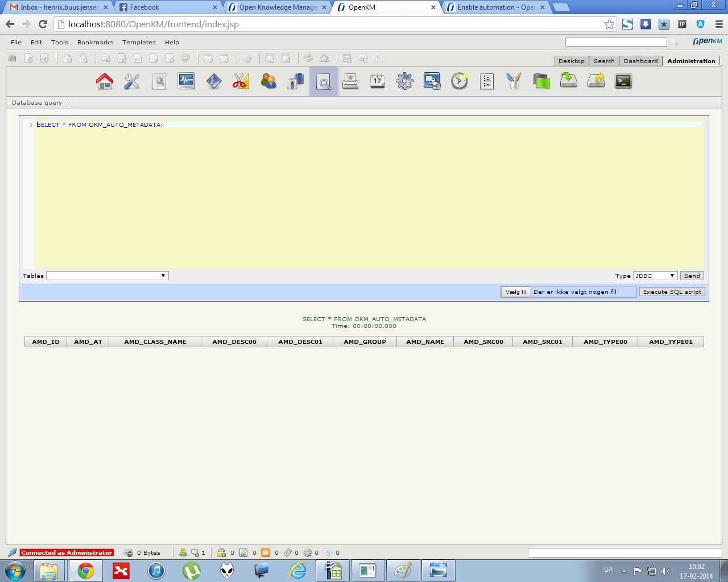The height and width of the screenshot is (582, 728).
Task: Click the Execute SQL script button
Action: (x=672, y=291)
